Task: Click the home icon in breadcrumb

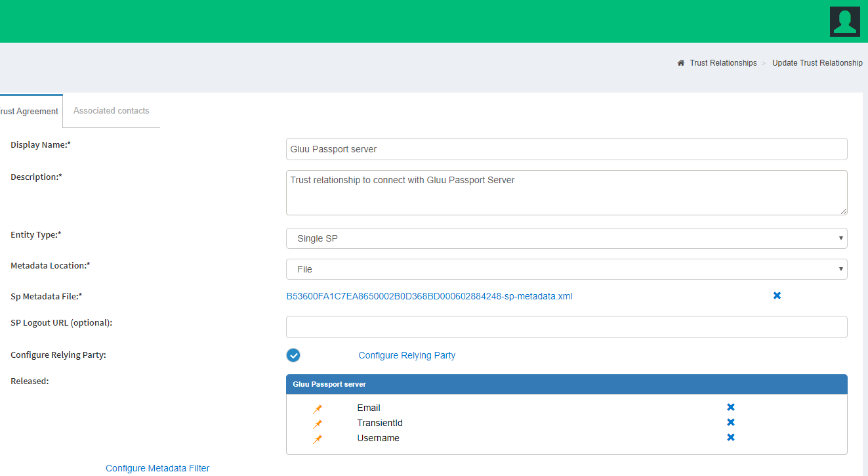Action: [681, 63]
